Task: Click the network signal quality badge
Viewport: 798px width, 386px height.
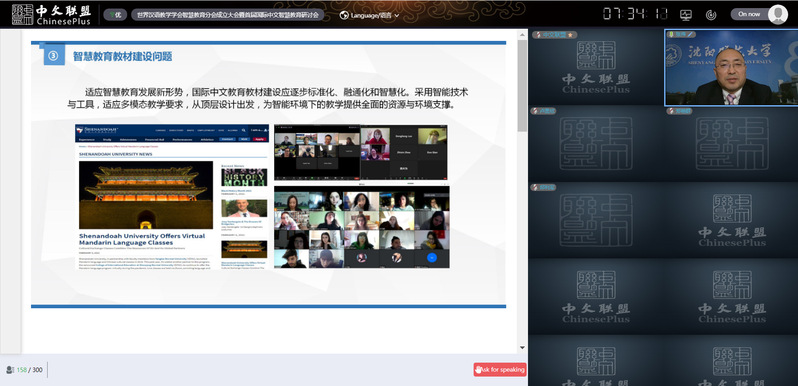Action: pyautogui.click(x=116, y=15)
